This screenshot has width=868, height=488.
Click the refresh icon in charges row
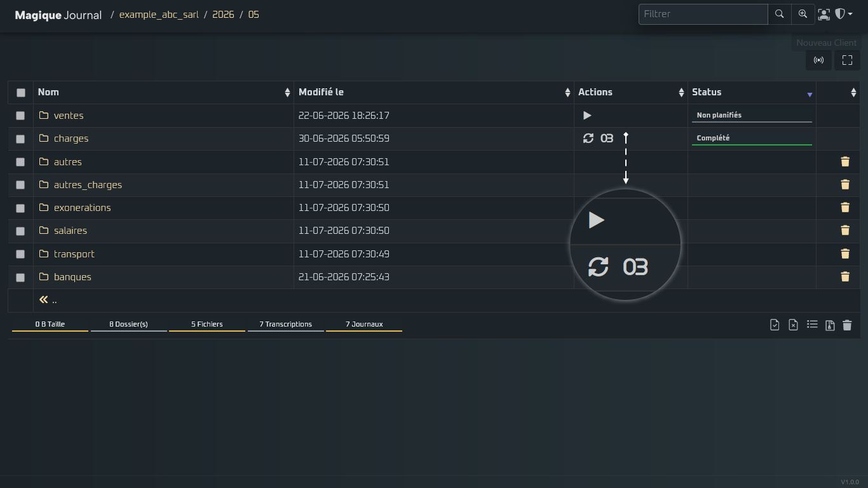[x=588, y=139]
